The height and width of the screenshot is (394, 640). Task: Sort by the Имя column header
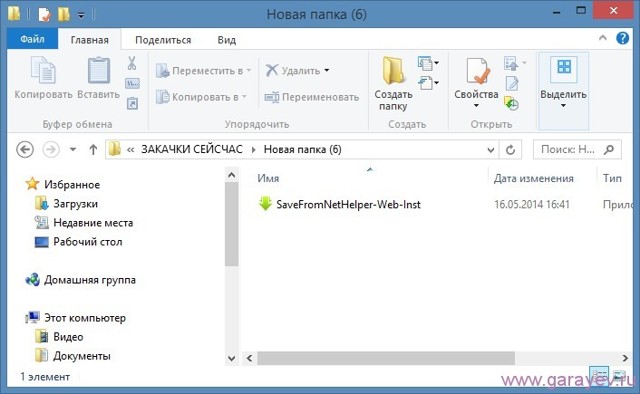point(268,178)
